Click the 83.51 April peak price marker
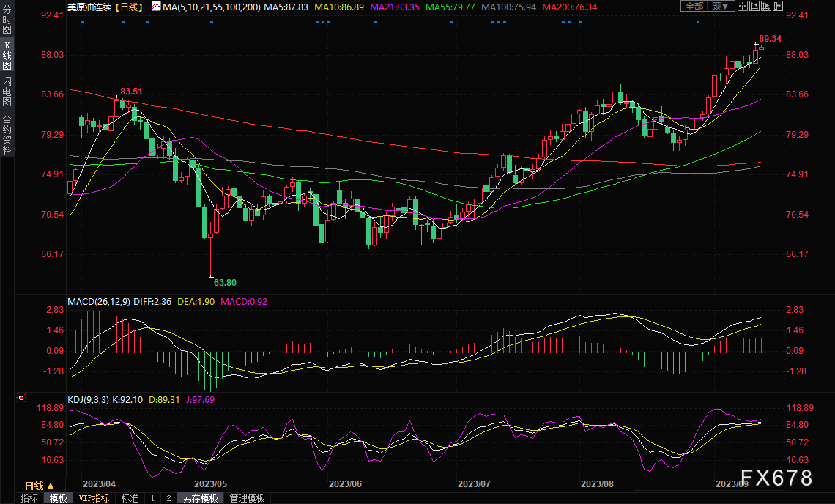 coord(132,91)
